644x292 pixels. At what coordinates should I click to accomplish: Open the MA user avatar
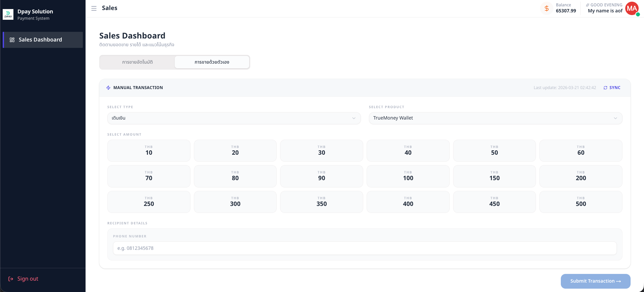632,8
